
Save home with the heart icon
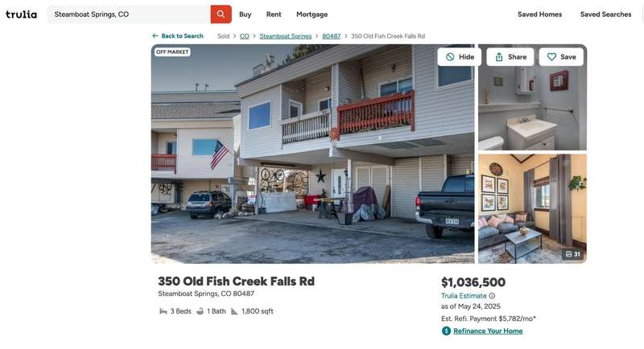(x=551, y=57)
